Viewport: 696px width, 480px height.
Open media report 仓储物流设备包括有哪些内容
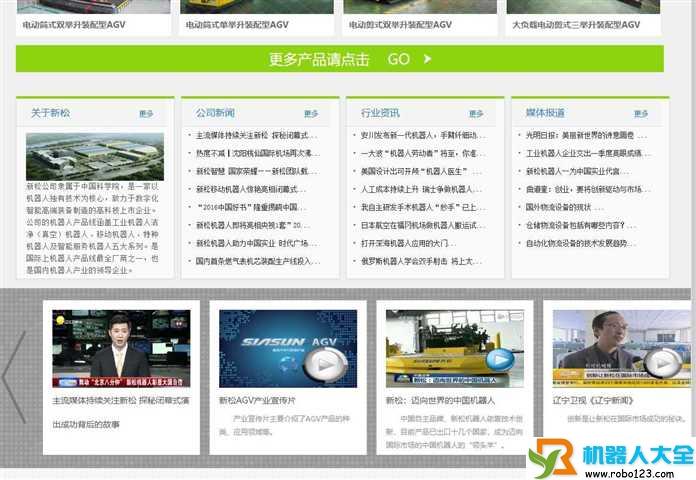(581, 225)
